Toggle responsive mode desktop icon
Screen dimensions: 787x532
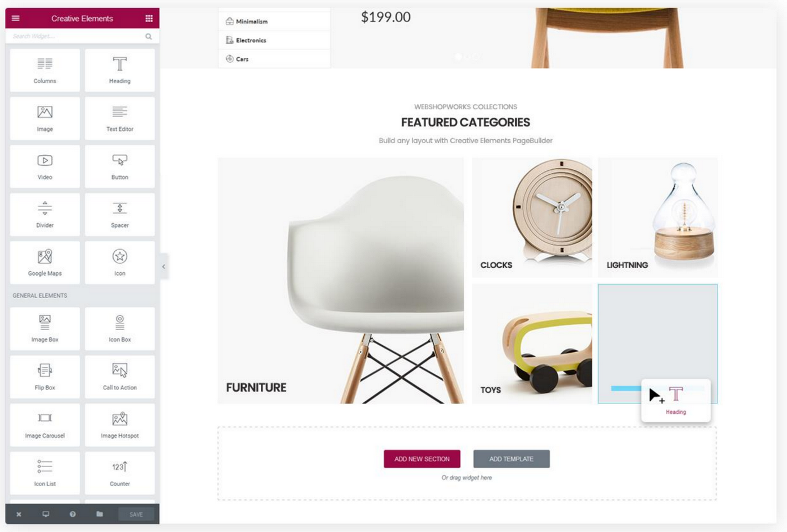pyautogui.click(x=46, y=514)
